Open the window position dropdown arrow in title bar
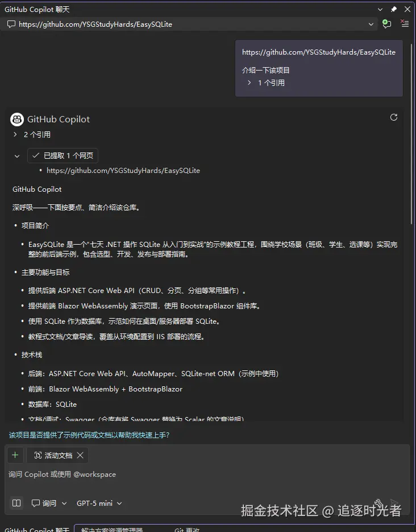 [x=380, y=10]
